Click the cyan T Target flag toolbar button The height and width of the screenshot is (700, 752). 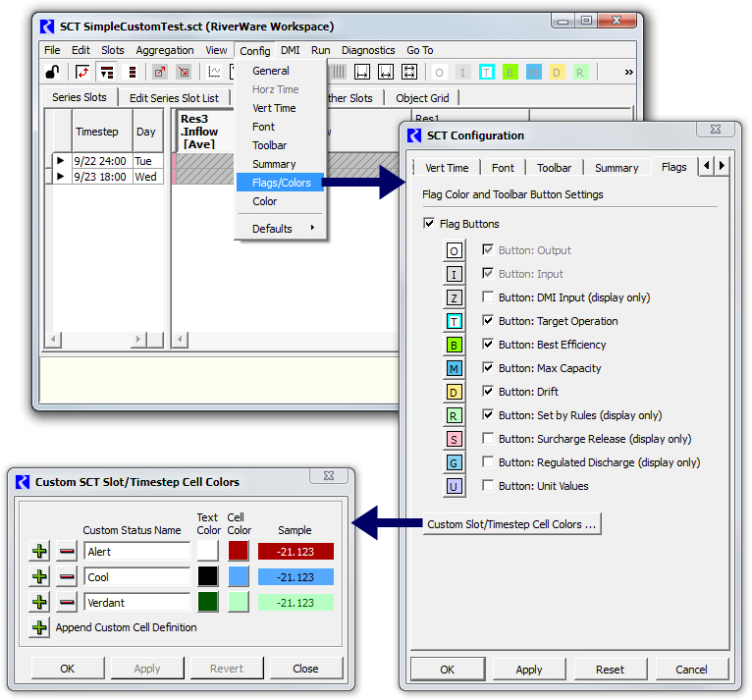(486, 73)
